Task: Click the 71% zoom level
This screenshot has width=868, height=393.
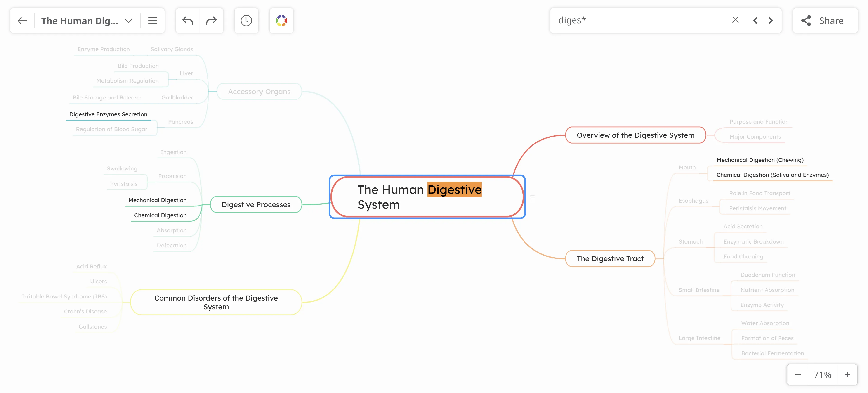Action: click(x=822, y=375)
